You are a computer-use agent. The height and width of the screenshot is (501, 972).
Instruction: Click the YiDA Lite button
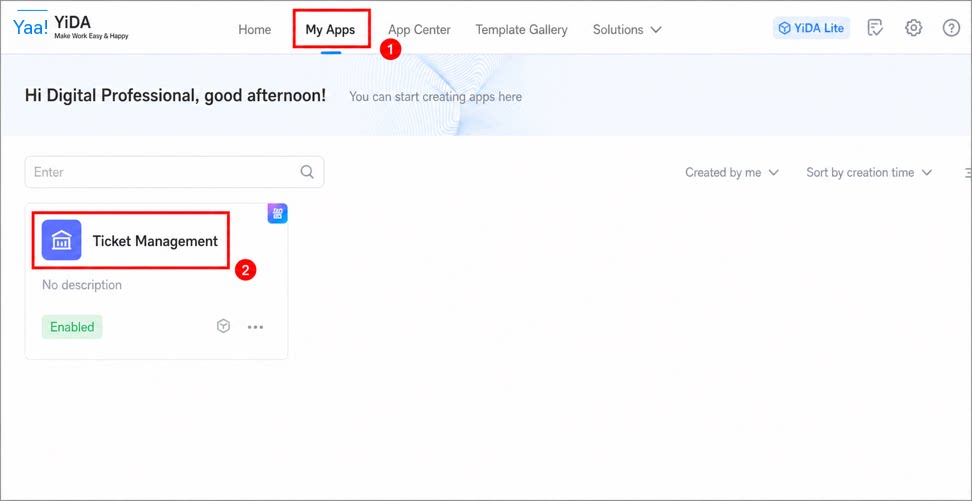811,28
